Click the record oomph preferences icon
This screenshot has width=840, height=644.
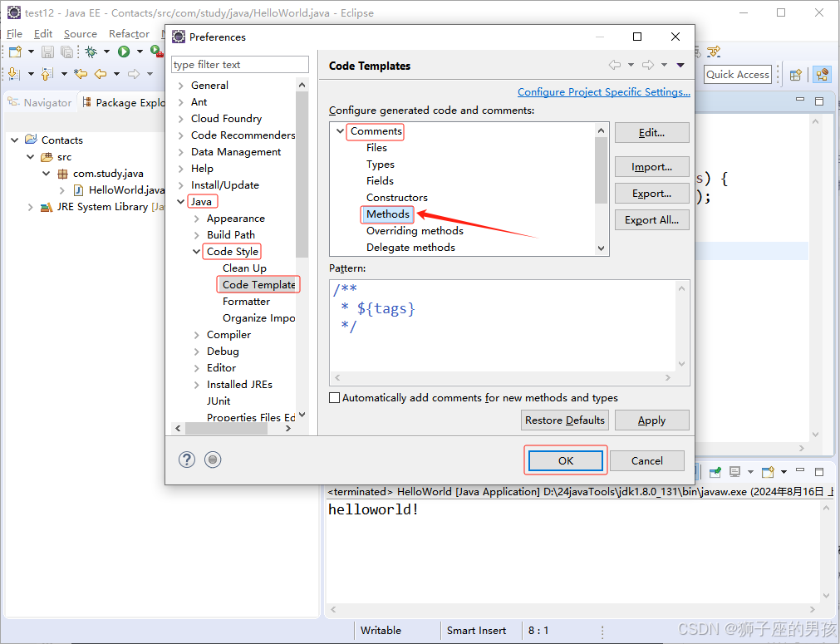tap(213, 460)
